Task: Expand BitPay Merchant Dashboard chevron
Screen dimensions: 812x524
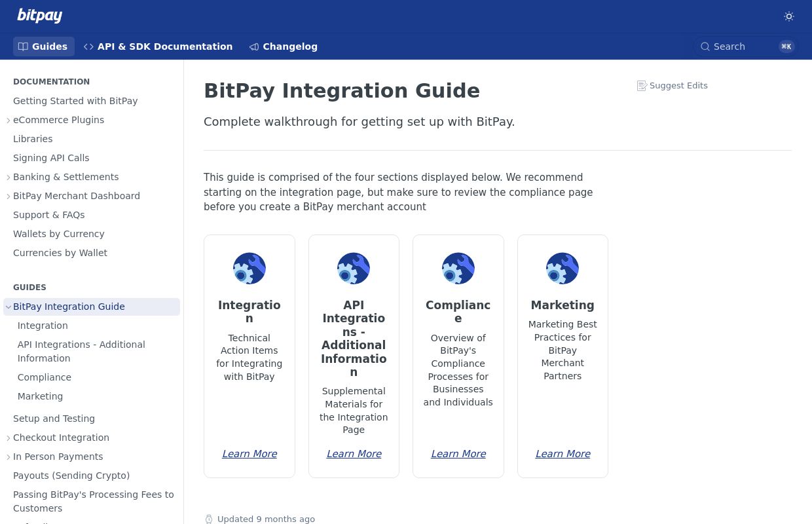Action: click(9, 196)
